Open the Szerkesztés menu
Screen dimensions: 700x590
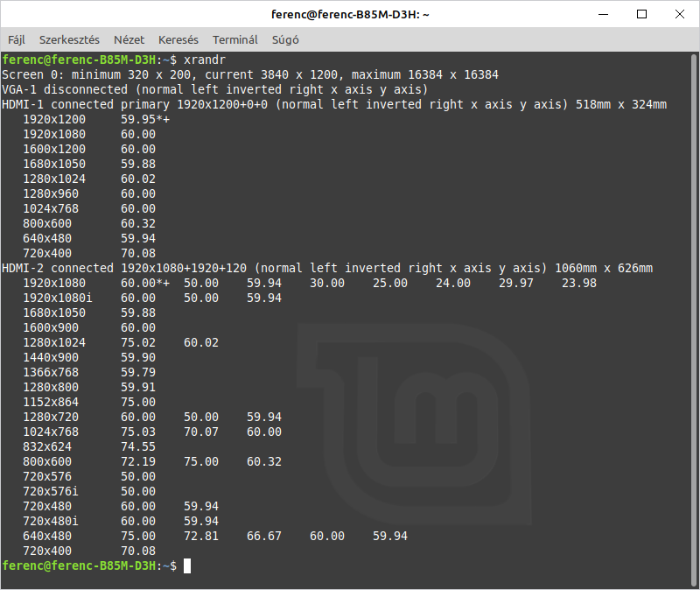click(69, 39)
